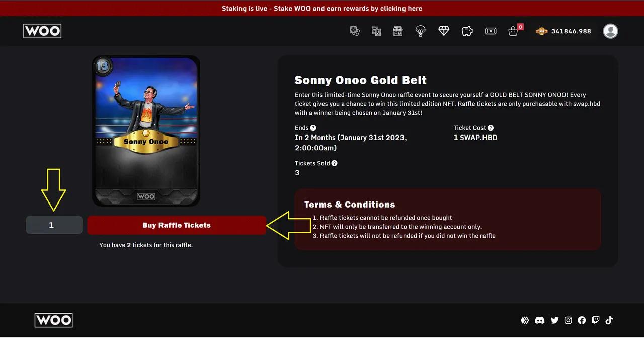The width and height of the screenshot is (644, 338).
Task: Click the WOO logo in the header
Action: 42,31
